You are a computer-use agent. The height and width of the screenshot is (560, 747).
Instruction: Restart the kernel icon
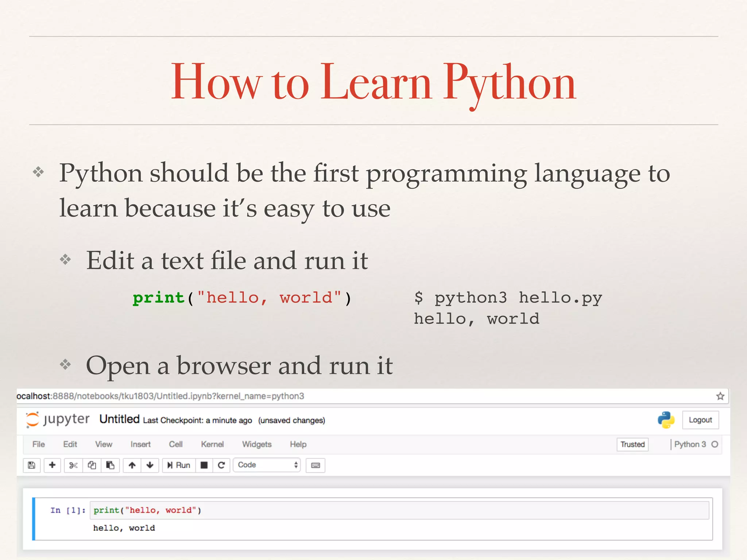[221, 465]
